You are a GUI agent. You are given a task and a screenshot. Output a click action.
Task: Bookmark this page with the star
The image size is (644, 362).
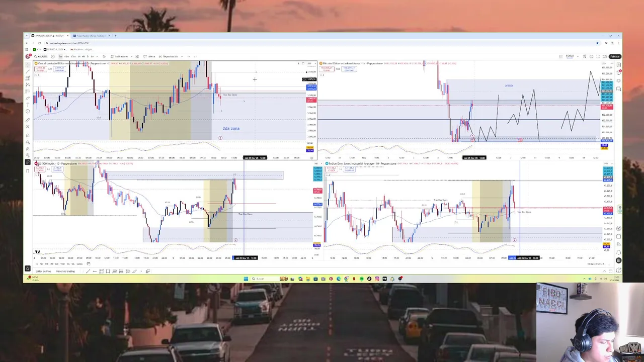coord(597,43)
